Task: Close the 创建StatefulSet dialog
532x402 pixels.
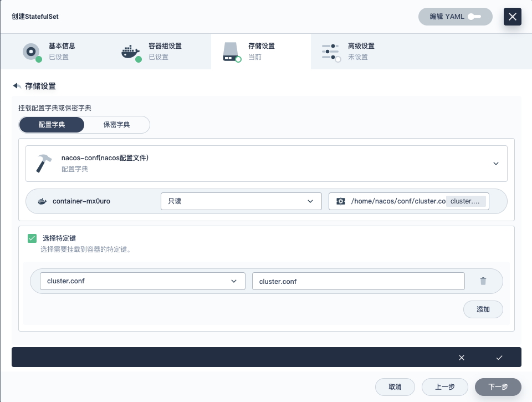Action: coord(512,17)
